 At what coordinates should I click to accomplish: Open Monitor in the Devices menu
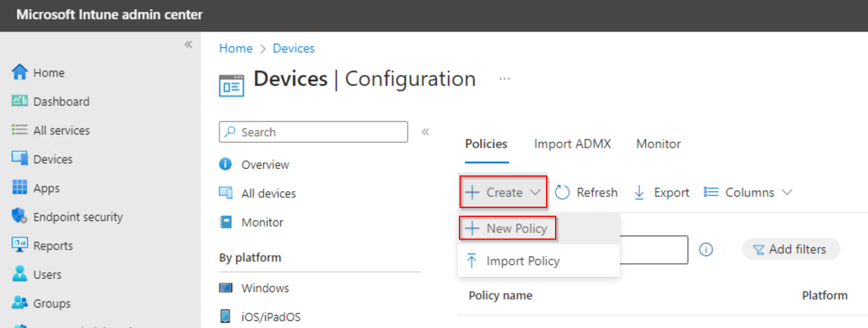(252, 222)
